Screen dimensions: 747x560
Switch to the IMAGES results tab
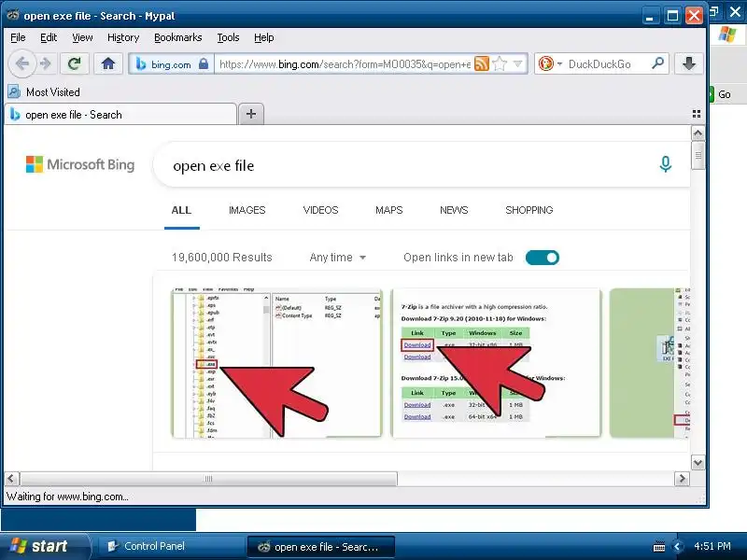click(247, 211)
